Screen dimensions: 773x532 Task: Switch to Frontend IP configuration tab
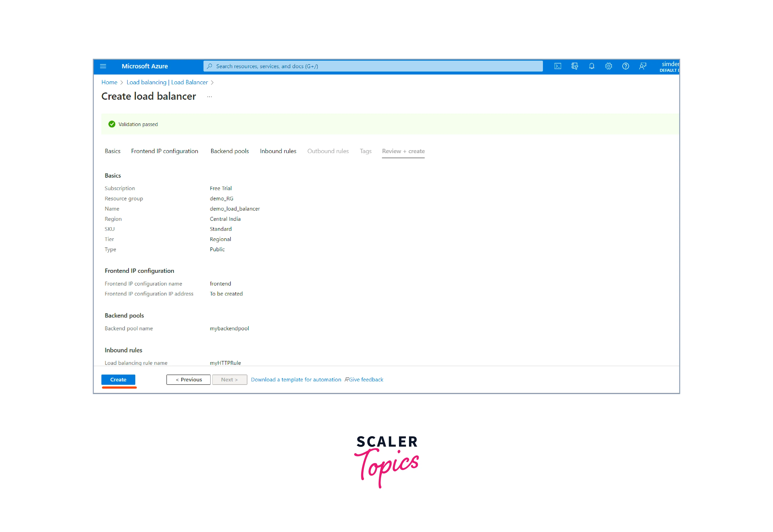(164, 151)
